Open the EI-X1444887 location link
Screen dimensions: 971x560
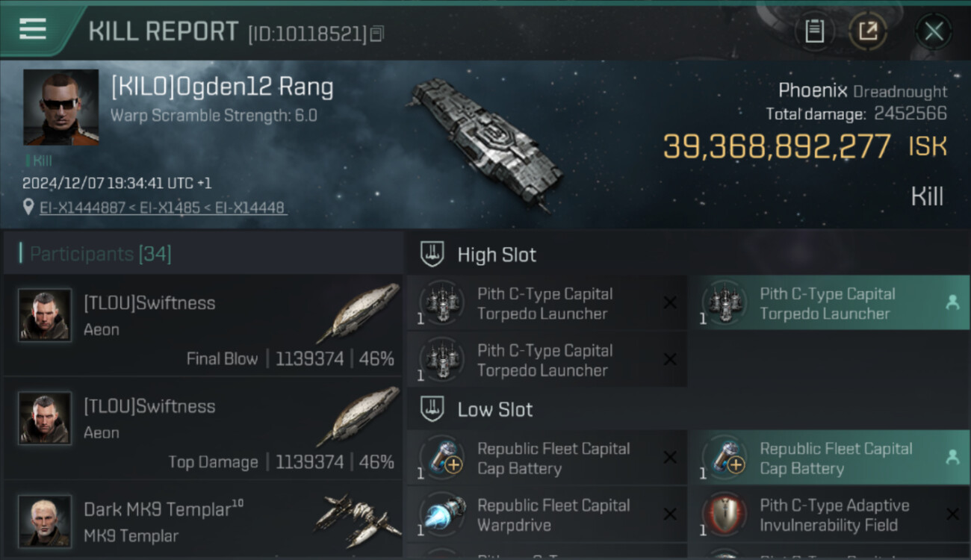pyautogui.click(x=163, y=208)
